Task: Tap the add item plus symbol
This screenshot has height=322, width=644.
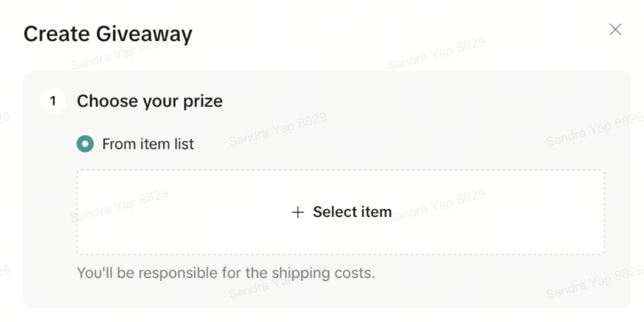Action: tap(298, 212)
